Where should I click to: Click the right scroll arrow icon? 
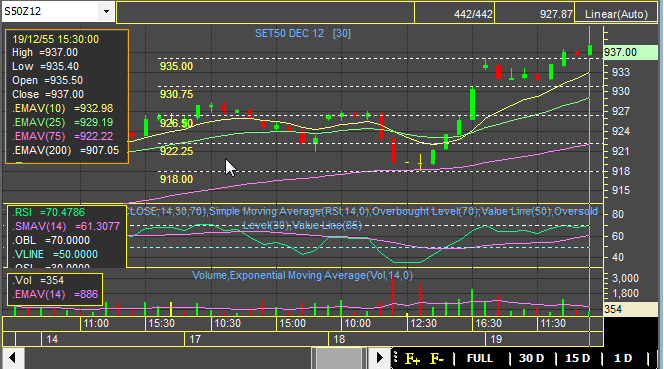[379, 358]
